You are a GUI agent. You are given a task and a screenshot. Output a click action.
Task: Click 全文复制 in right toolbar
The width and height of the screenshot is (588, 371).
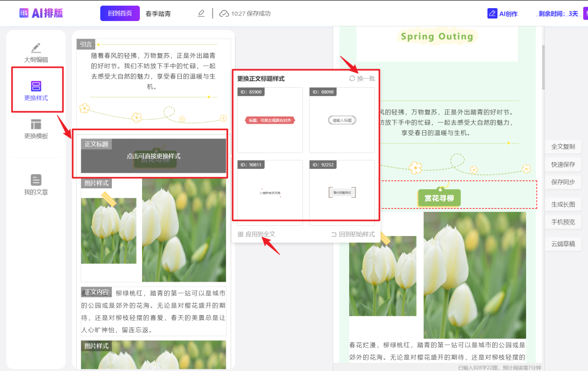click(563, 147)
